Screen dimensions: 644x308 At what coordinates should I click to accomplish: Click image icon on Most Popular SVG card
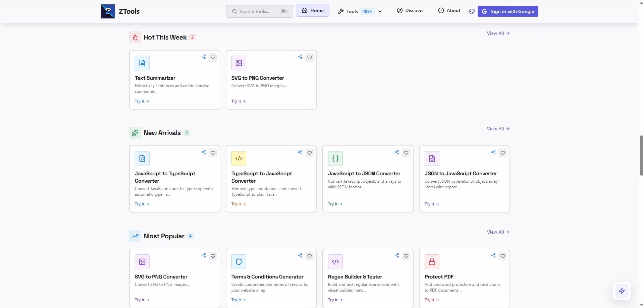coord(142,262)
